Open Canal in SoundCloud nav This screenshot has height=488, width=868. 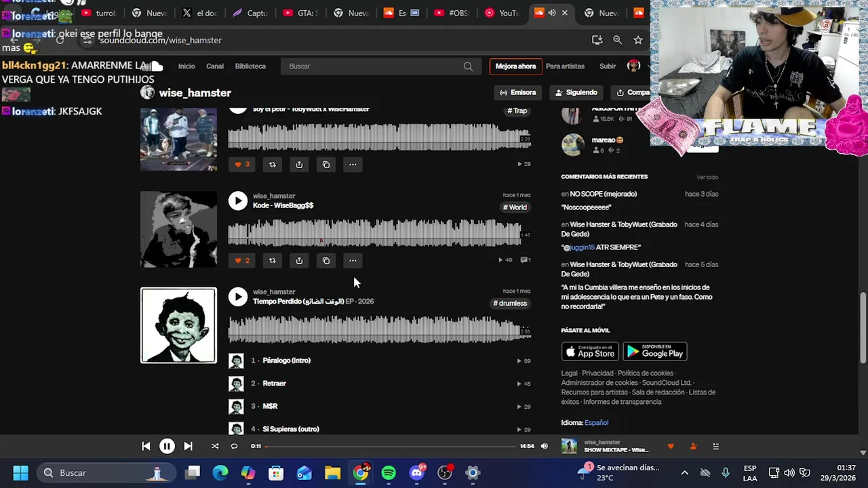click(215, 66)
